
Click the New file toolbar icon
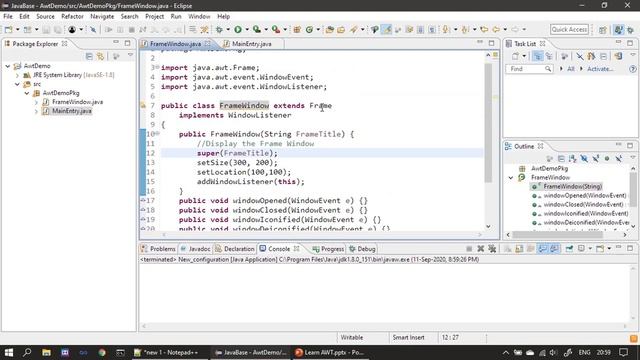tap(8, 29)
